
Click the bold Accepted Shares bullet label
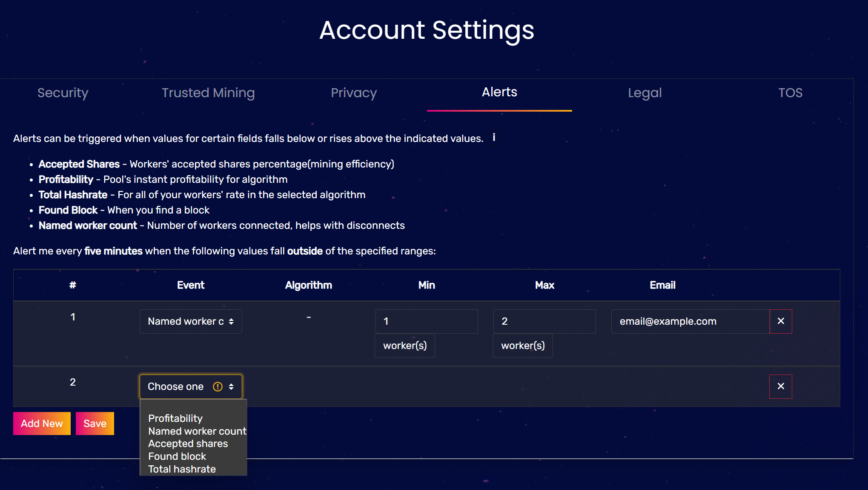coord(79,164)
